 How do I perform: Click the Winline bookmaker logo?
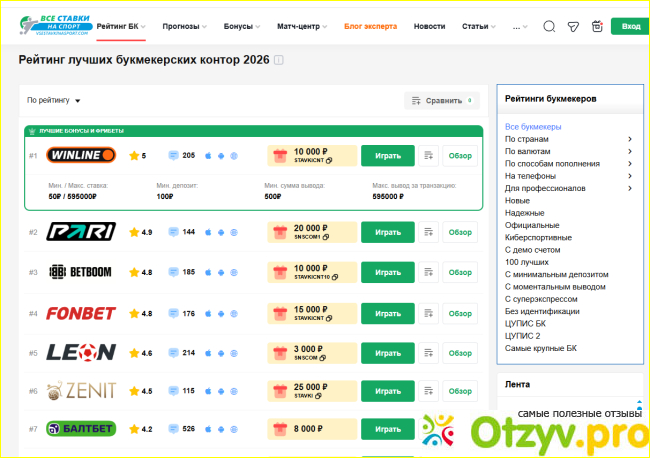coord(81,155)
